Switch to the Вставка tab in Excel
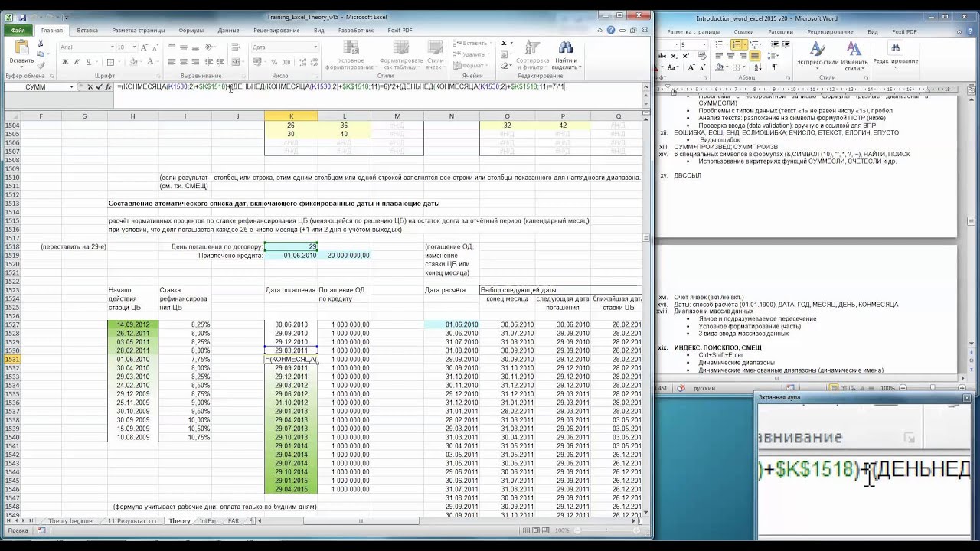The width and height of the screenshot is (980, 551). [x=87, y=31]
